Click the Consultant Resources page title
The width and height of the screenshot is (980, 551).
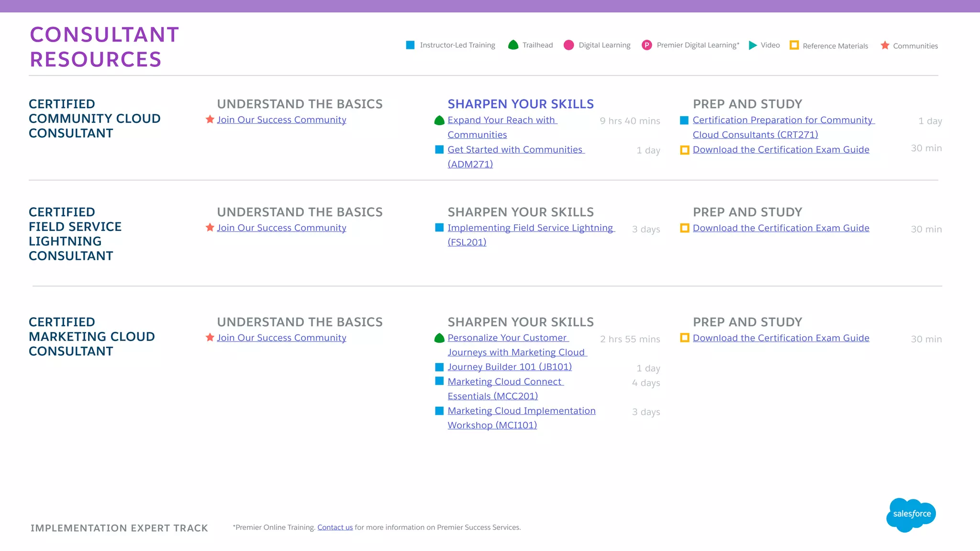(104, 47)
